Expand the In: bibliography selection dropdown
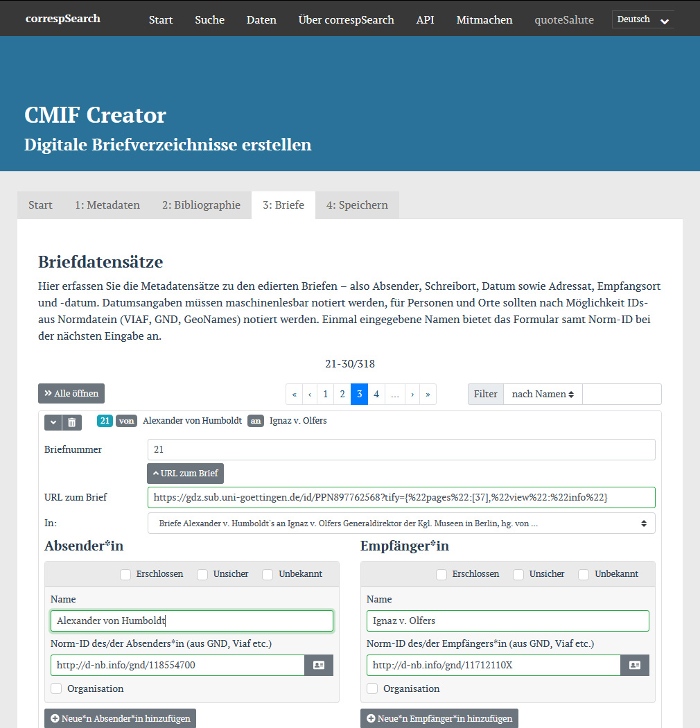Screen dimensions: 700x728 pyautogui.click(x=401, y=523)
